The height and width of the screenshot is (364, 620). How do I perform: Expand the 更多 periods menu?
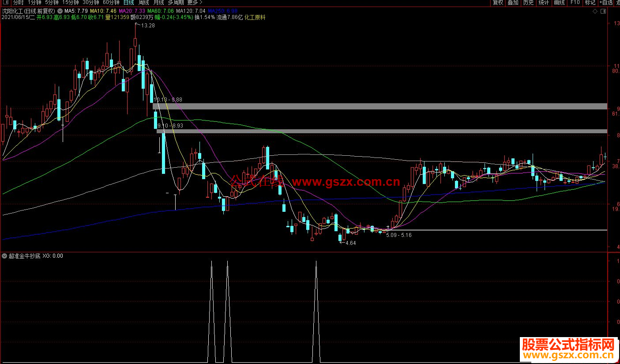(195, 3)
